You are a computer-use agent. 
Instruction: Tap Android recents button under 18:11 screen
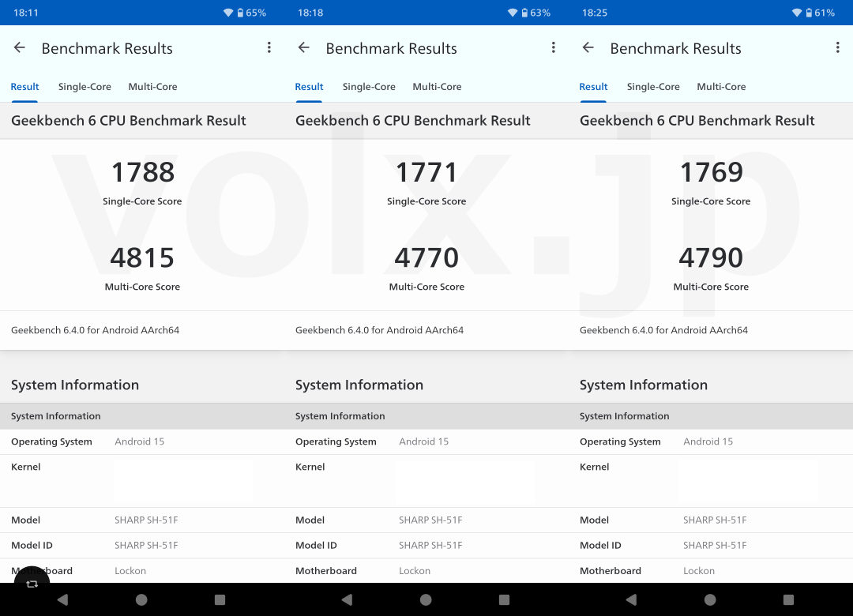(220, 599)
